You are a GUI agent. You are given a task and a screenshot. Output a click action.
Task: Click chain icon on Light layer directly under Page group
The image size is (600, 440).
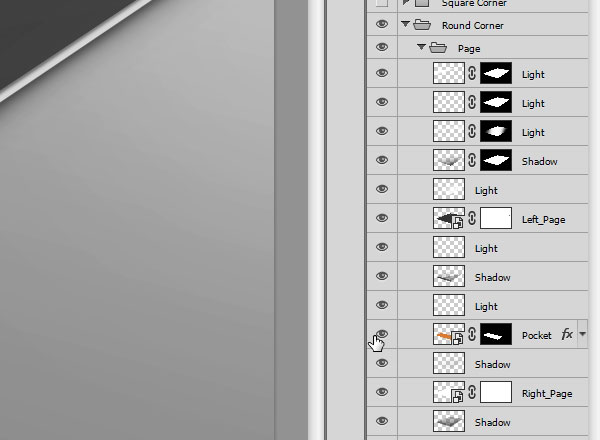click(472, 73)
